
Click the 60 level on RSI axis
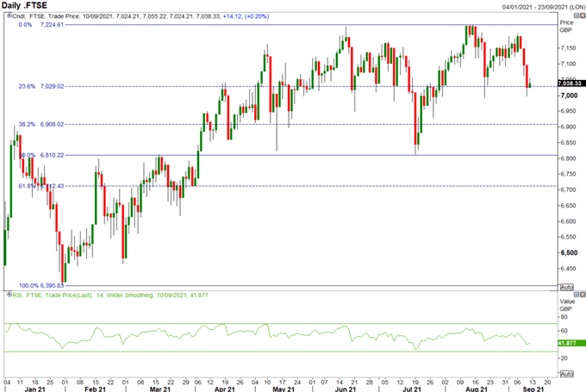pyautogui.click(x=564, y=331)
